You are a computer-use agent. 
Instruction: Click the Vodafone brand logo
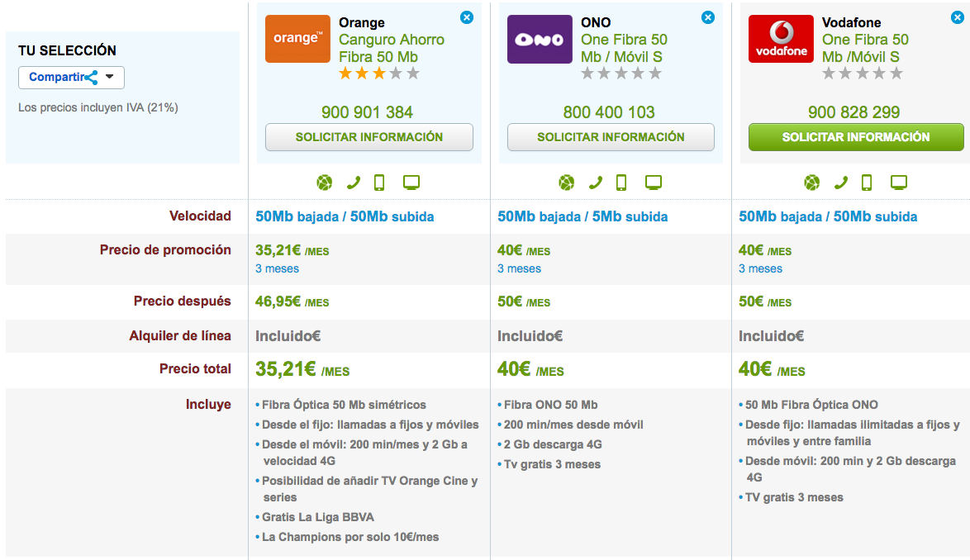click(x=781, y=39)
